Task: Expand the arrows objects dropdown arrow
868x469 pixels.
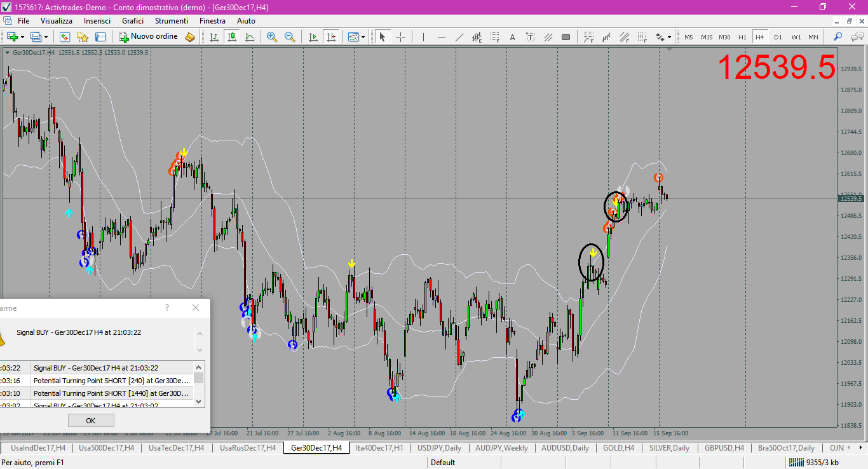Action: pos(670,37)
